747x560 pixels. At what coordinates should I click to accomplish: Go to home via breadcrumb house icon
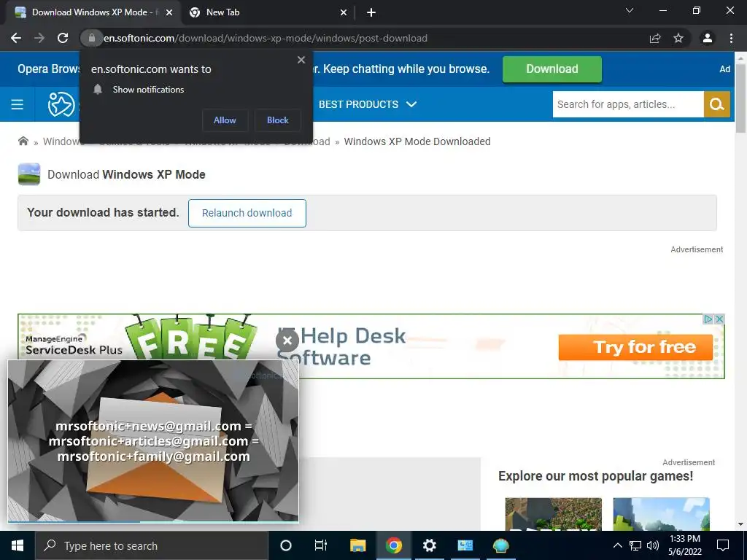[x=23, y=141]
